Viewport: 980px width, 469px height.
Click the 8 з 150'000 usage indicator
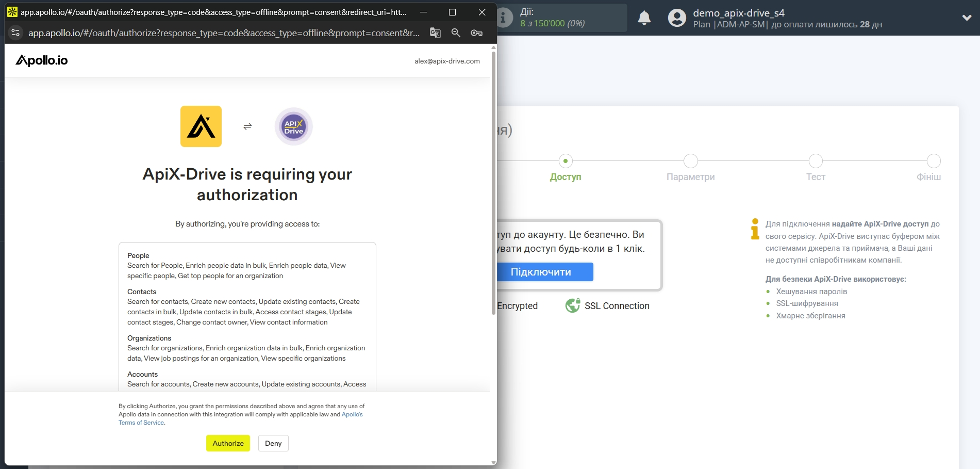tap(549, 23)
